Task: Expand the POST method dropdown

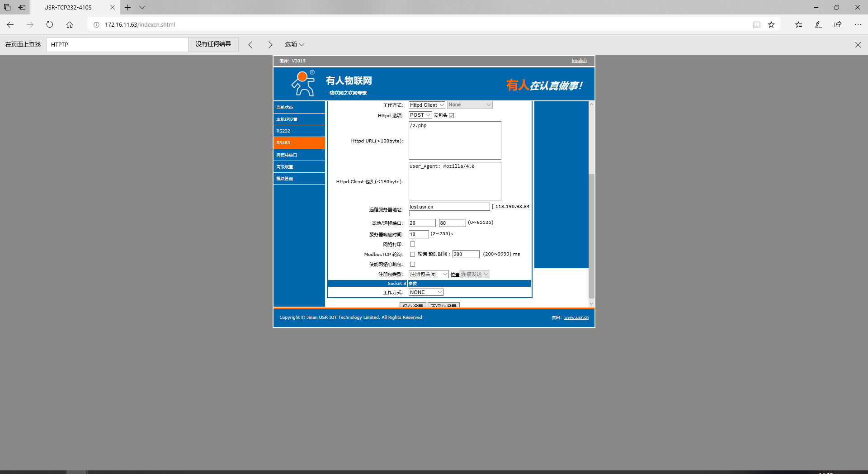Action: pos(420,115)
